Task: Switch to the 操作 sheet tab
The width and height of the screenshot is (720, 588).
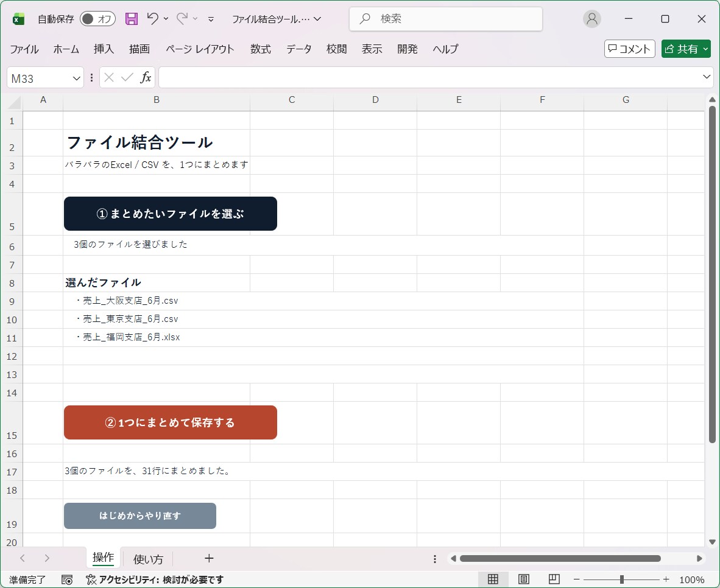Action: click(103, 558)
